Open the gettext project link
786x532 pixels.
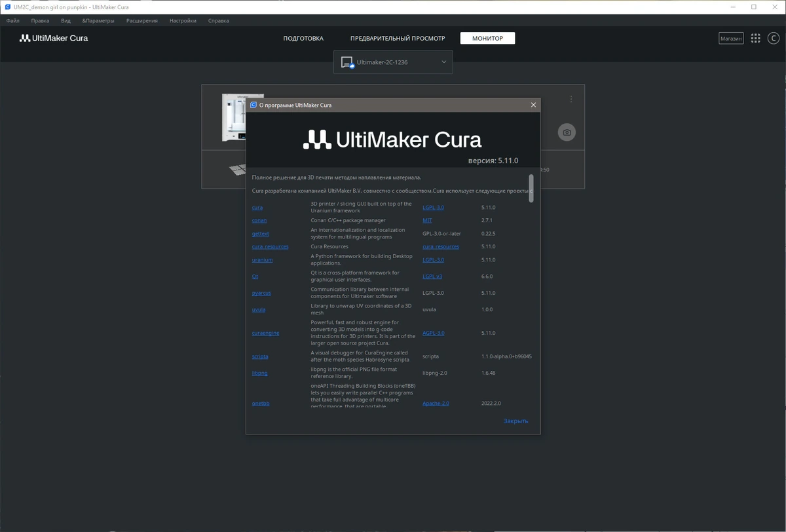261,234
